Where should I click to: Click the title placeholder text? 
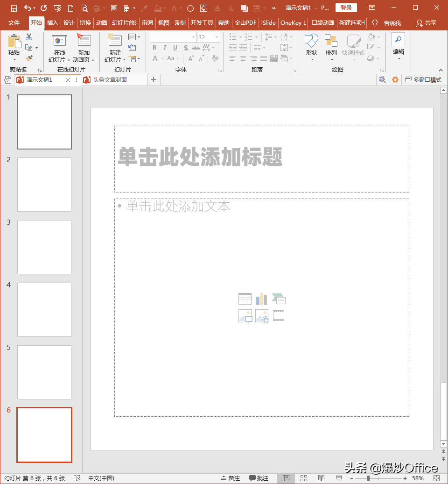pyautogui.click(x=200, y=157)
